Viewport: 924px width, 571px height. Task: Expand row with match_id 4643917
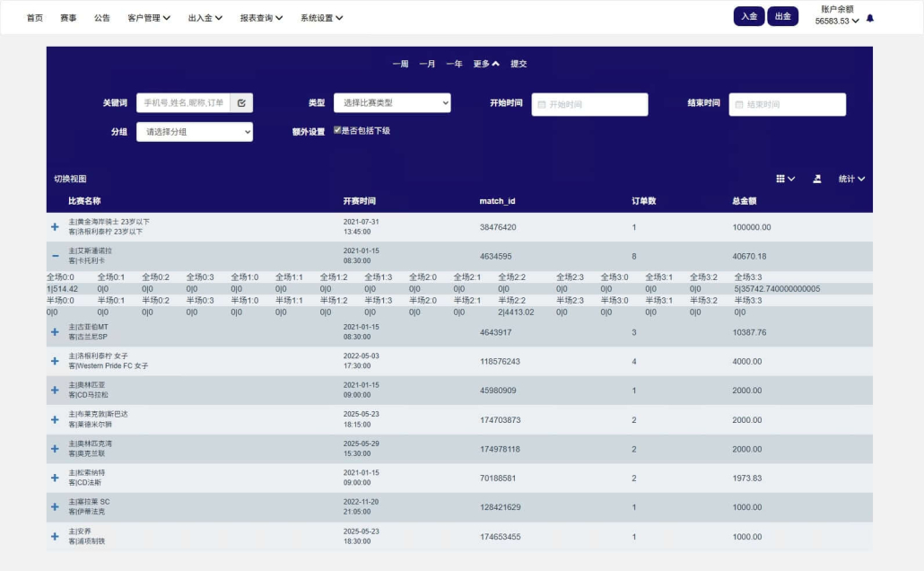pyautogui.click(x=55, y=332)
